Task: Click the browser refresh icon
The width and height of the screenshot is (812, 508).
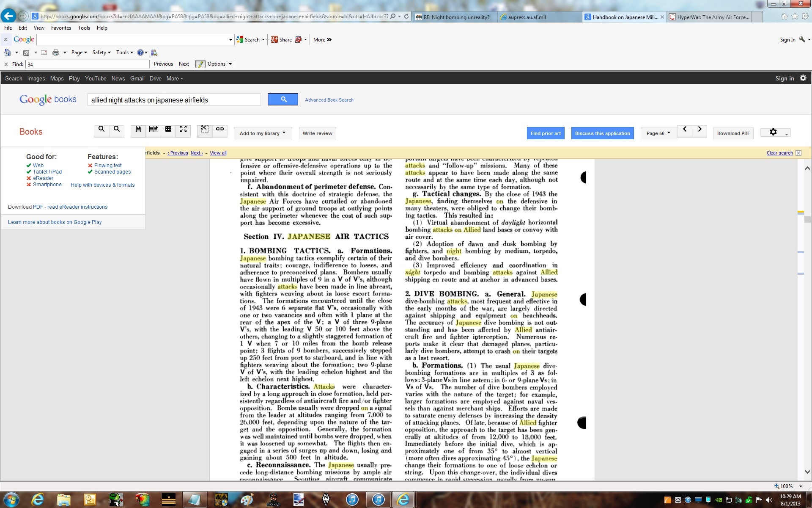Action: tap(406, 17)
